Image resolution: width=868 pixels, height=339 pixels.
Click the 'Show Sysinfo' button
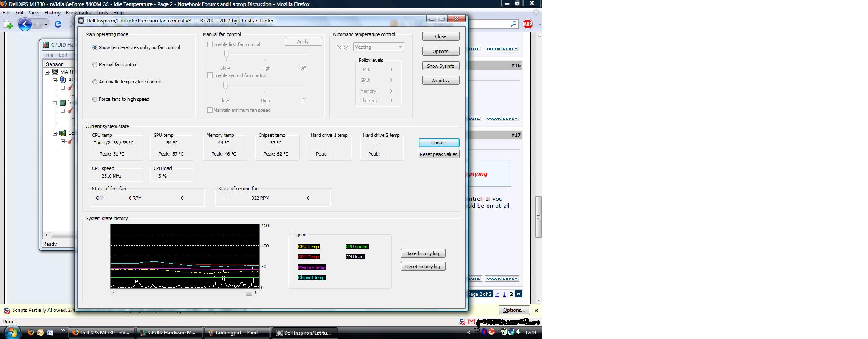point(441,66)
